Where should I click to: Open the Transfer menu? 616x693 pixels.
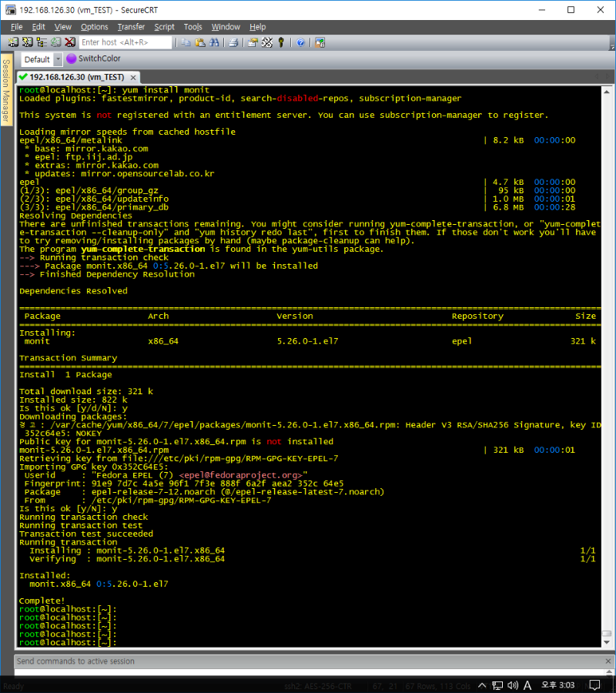click(131, 27)
